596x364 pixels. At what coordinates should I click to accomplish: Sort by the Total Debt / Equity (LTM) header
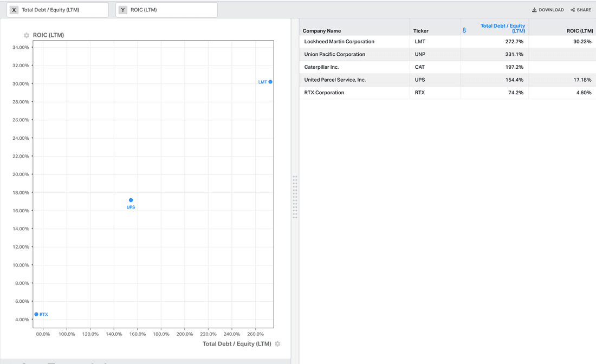pyautogui.click(x=502, y=28)
